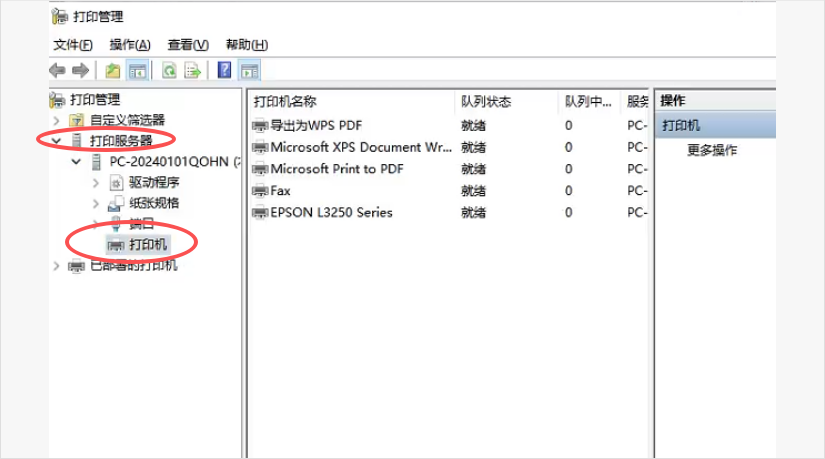Open the 操作(A) menu

(x=130, y=45)
